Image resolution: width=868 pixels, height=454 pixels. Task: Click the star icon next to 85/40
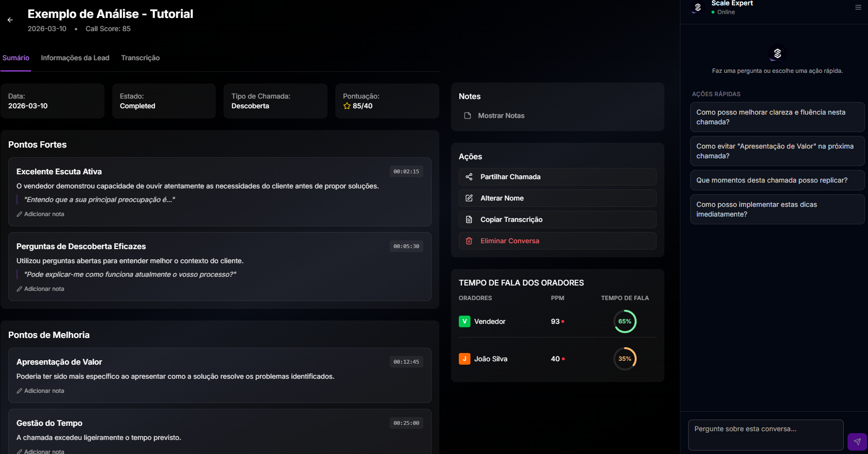[x=347, y=106]
